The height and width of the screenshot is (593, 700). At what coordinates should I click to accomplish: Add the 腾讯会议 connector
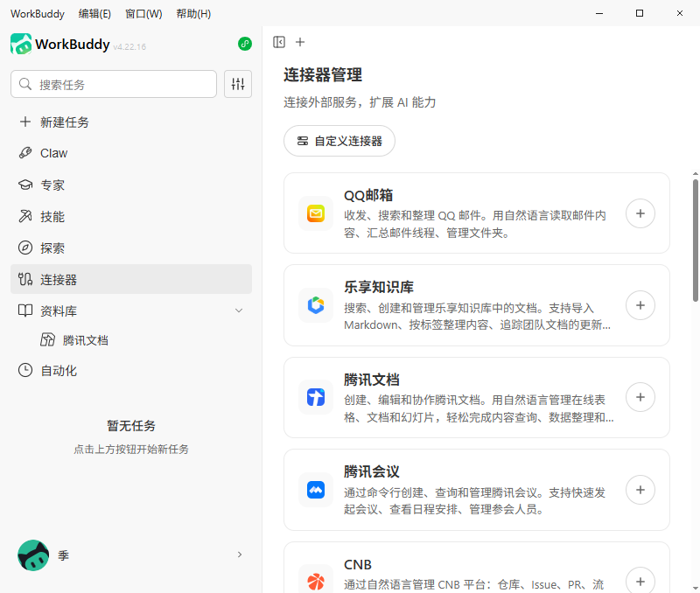click(640, 490)
